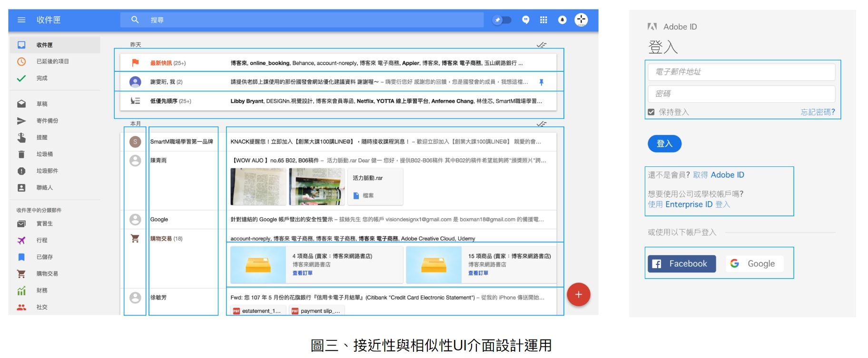Viewport: 868px width, 358px height.
Task: Focus the 搜尋 search field
Action: (x=302, y=20)
